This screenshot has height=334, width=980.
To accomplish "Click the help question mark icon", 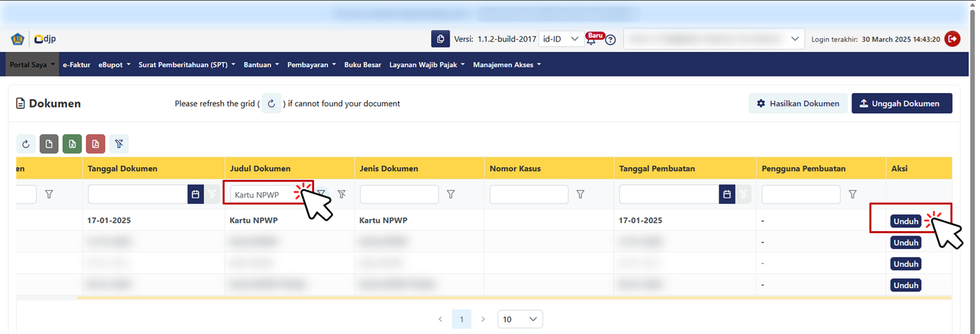I will 610,40.
